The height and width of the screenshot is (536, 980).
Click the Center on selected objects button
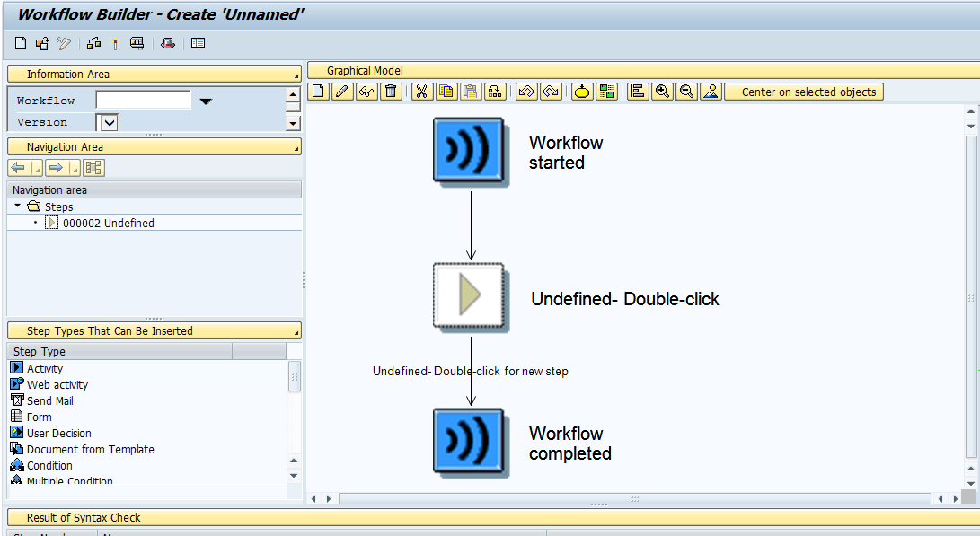[x=804, y=92]
